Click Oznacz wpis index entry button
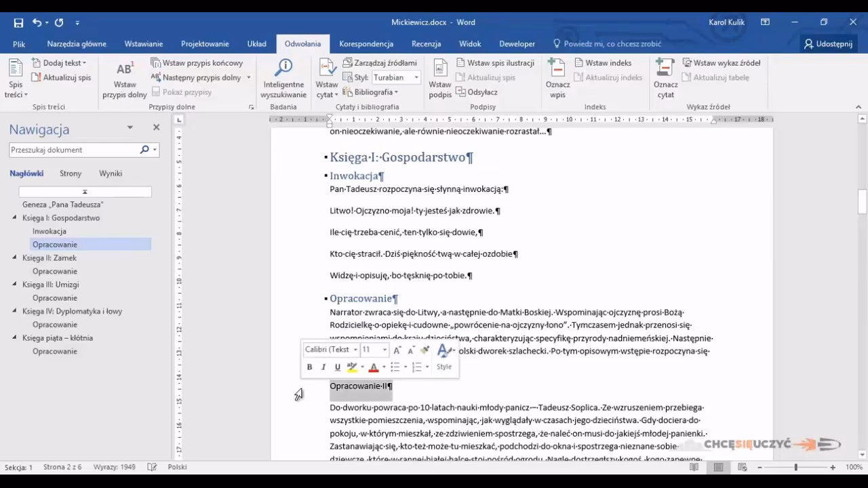The height and width of the screenshot is (488, 868). tap(557, 80)
